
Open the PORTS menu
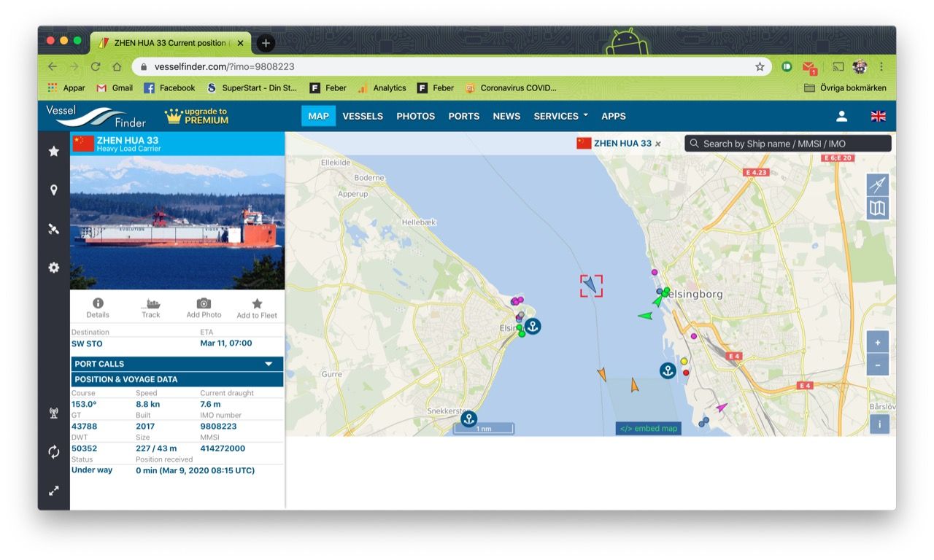[464, 116]
